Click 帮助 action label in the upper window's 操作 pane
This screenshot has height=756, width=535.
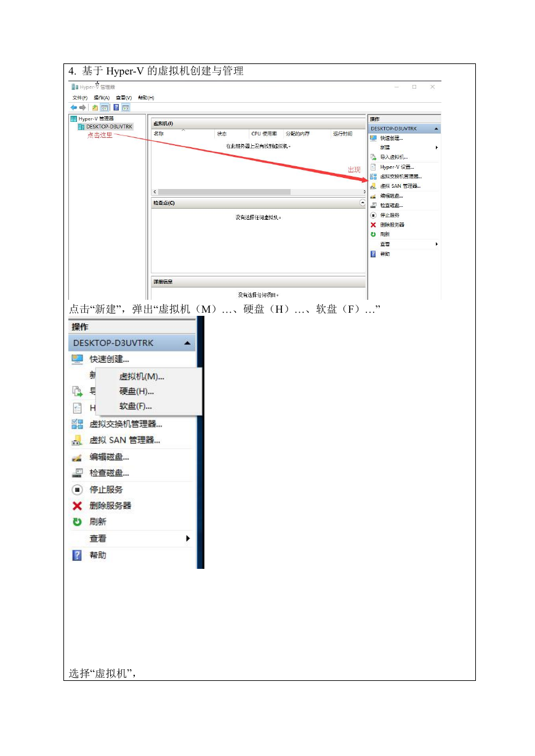(x=385, y=254)
